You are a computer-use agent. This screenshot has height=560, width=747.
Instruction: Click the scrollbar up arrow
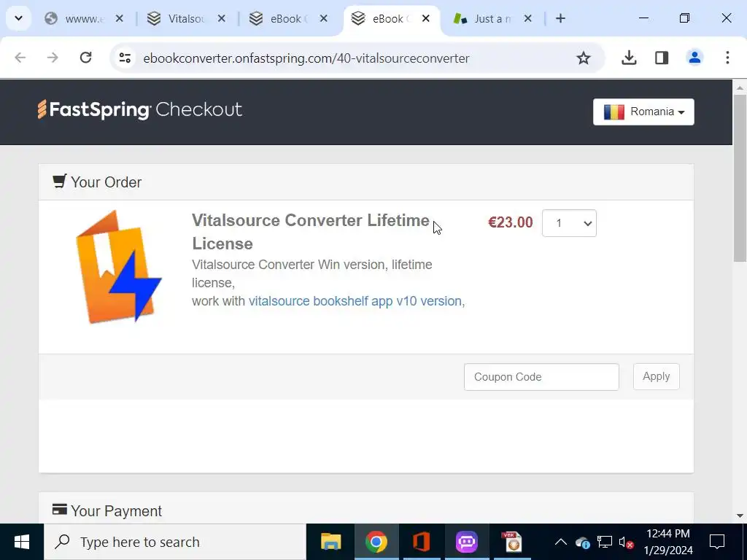(x=740, y=88)
